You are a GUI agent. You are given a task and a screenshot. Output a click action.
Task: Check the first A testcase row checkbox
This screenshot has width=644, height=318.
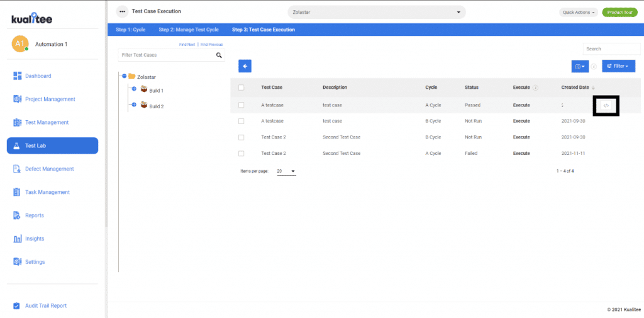coord(241,105)
